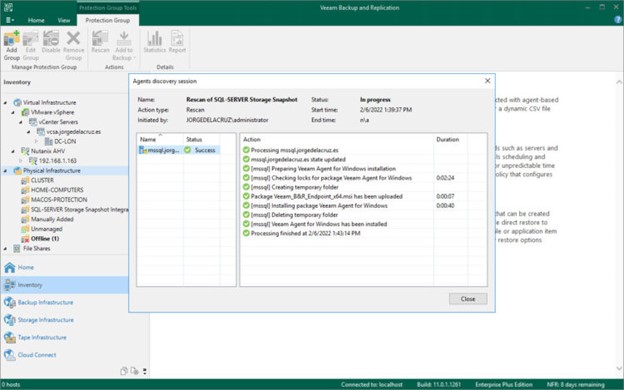Select the Offline (1) group
Screen dimensions: 624x390
point(45,238)
